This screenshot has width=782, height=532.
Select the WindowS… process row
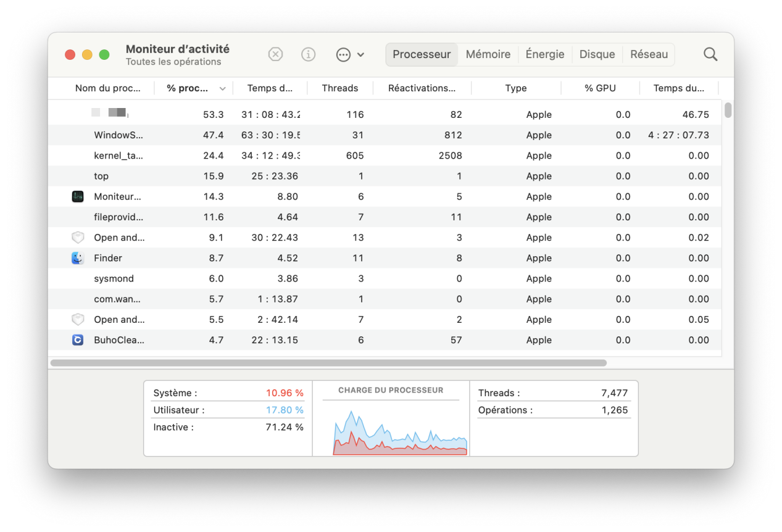[x=385, y=135]
